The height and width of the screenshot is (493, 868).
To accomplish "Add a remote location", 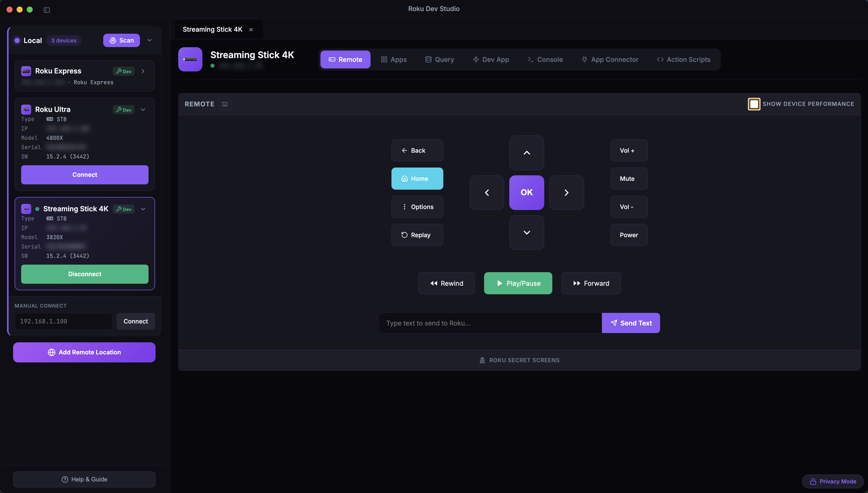I will click(84, 352).
